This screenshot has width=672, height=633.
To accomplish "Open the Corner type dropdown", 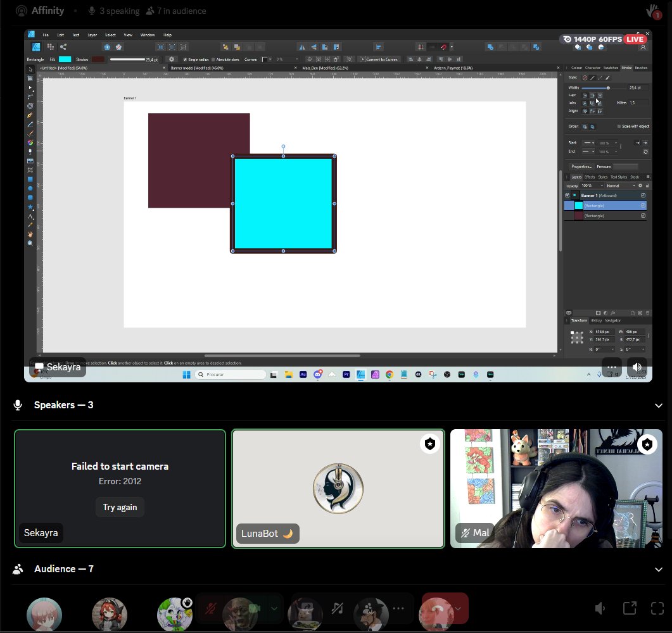I will click(x=267, y=60).
